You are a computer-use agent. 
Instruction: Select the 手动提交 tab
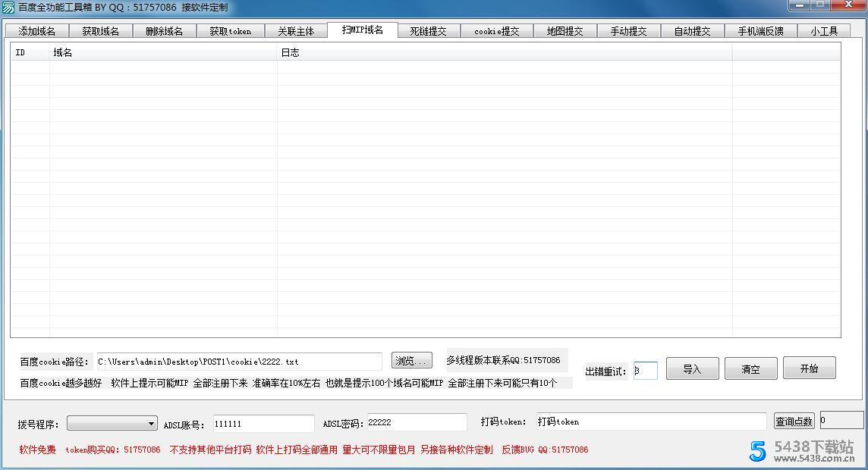click(629, 30)
